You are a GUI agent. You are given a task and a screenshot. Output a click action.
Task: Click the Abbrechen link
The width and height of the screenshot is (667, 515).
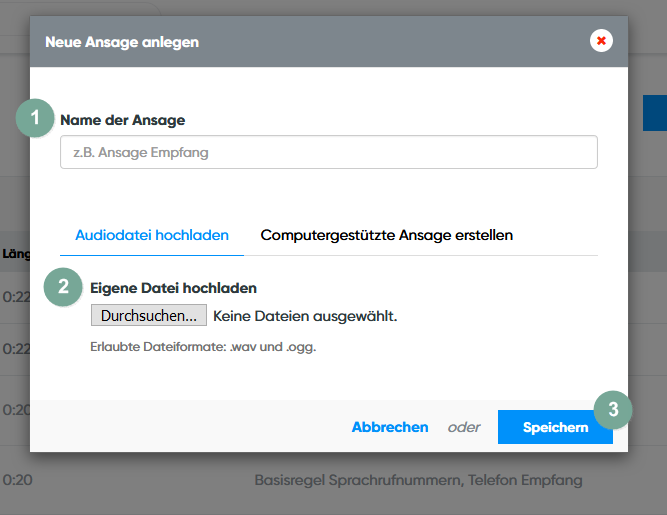point(389,427)
